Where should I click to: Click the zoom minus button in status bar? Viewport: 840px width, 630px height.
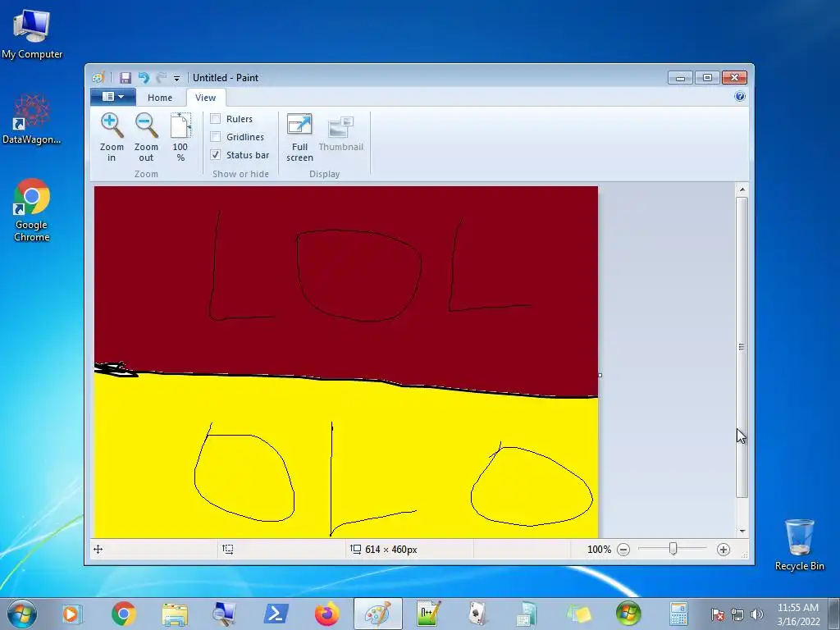point(623,550)
